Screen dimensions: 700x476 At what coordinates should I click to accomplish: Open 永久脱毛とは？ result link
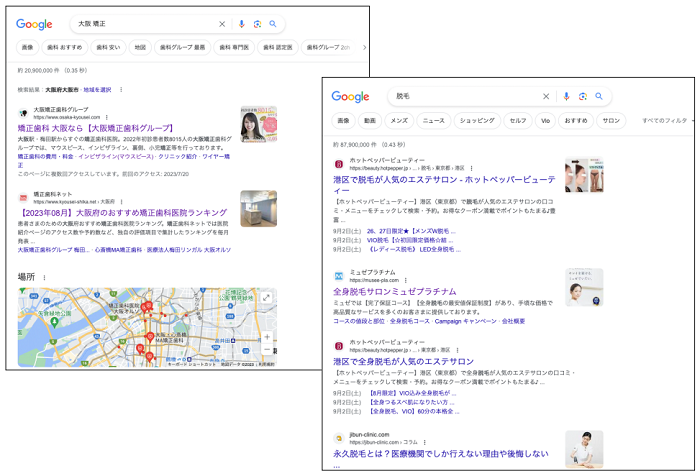(441, 454)
